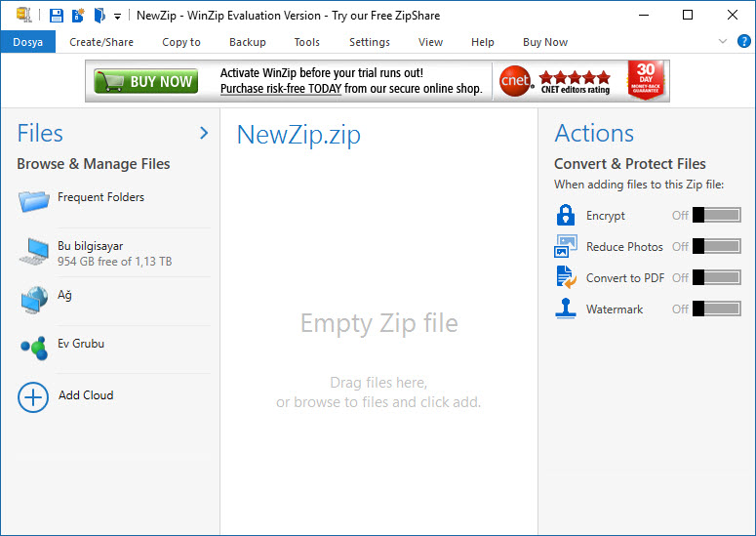Click the New Zip file quick access icon
Viewport: 756px width, 536px height.
(78, 16)
